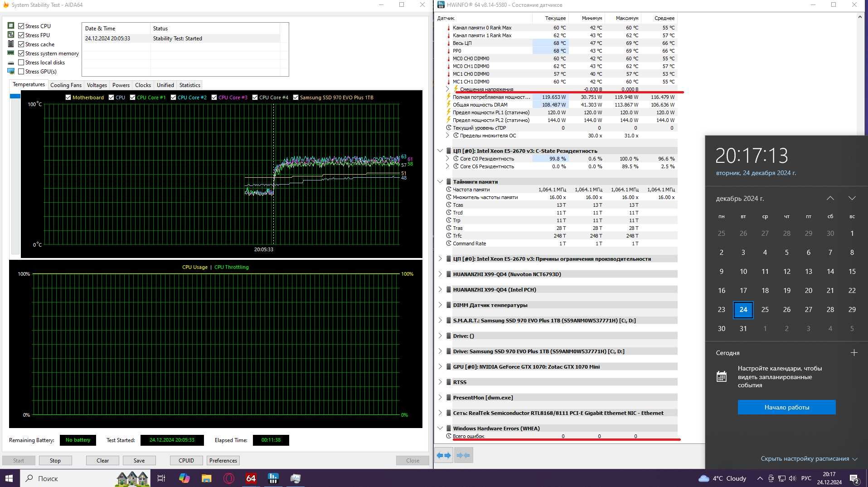
Task: Click the Save button in AIDA64
Action: (x=139, y=460)
